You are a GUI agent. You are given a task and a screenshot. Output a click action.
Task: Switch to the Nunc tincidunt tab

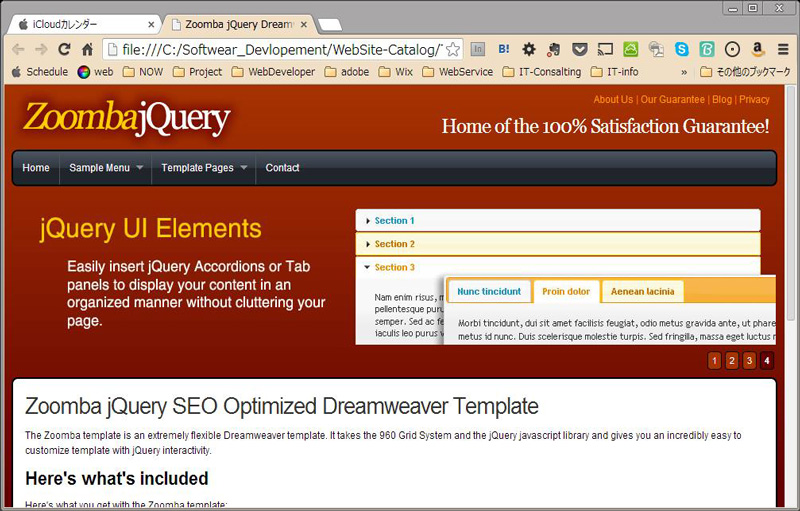[489, 292]
